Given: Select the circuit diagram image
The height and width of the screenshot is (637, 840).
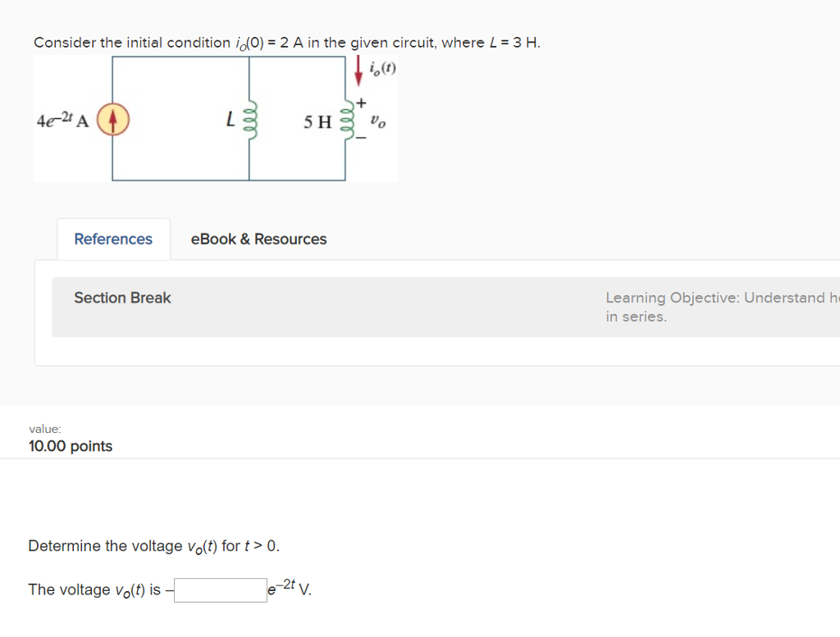Looking at the screenshot, I should pos(215,119).
